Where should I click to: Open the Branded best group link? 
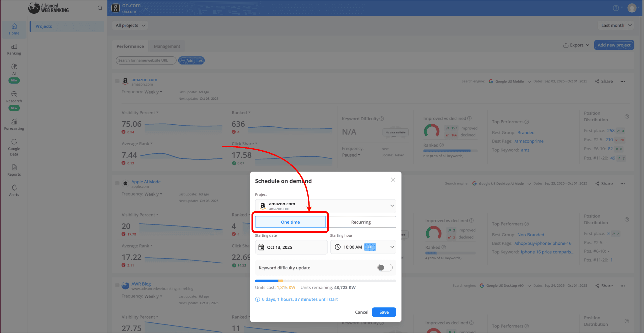(x=526, y=133)
